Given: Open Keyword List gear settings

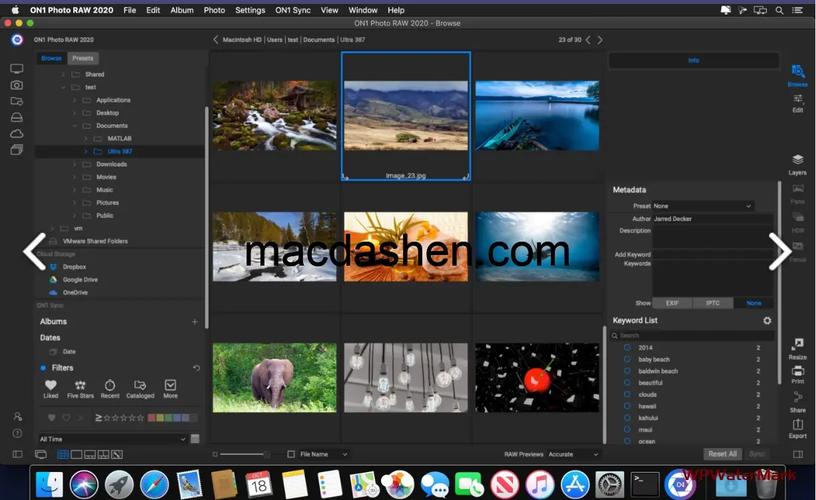Looking at the screenshot, I should click(767, 320).
